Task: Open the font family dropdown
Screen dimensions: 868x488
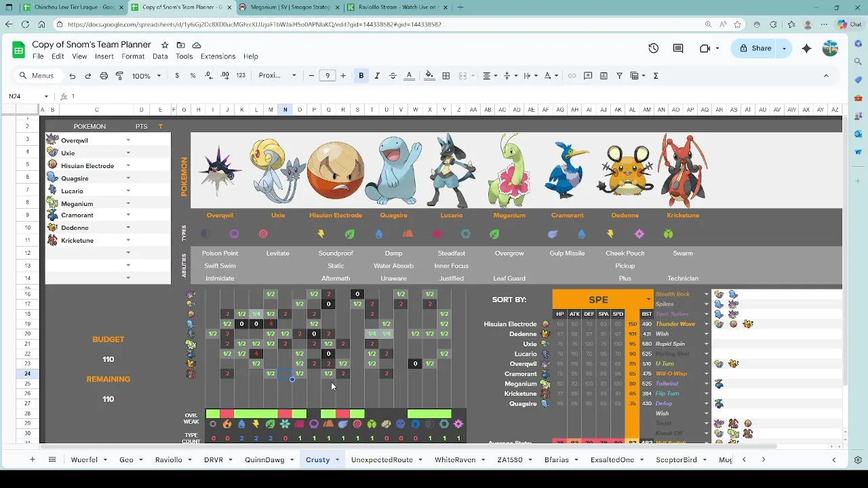Action: (277, 76)
